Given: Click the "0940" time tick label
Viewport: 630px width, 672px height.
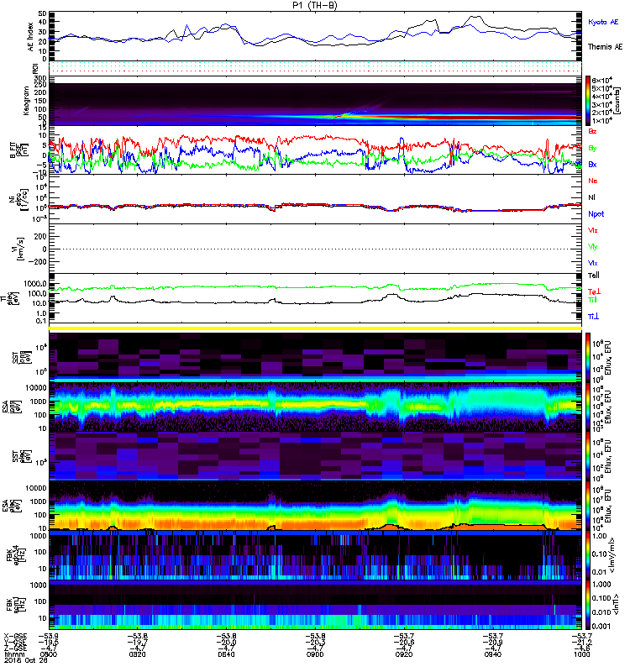Looking at the screenshot, I should coord(493,654).
